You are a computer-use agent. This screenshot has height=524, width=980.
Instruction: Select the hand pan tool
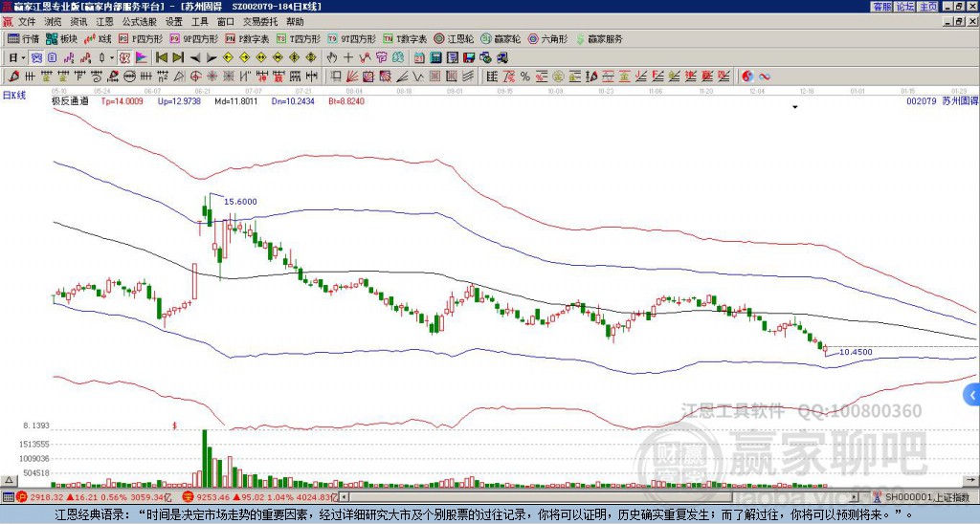[331, 58]
